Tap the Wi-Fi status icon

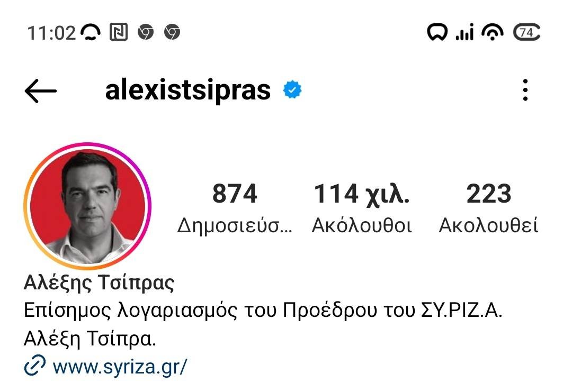pos(493,32)
